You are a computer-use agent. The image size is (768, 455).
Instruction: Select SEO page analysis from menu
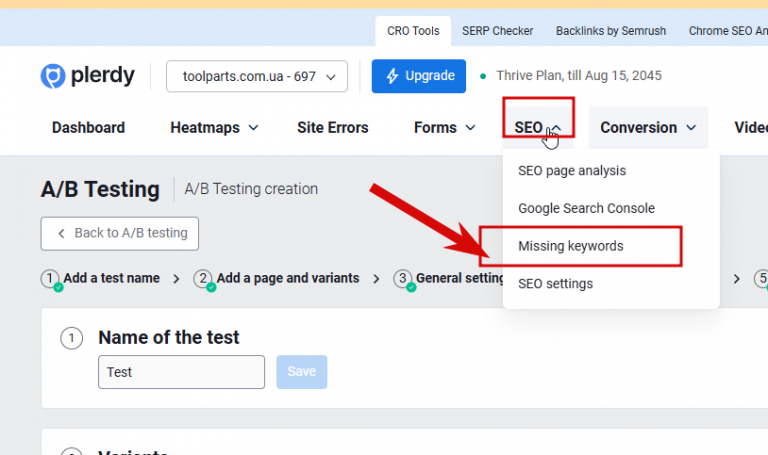tap(572, 170)
